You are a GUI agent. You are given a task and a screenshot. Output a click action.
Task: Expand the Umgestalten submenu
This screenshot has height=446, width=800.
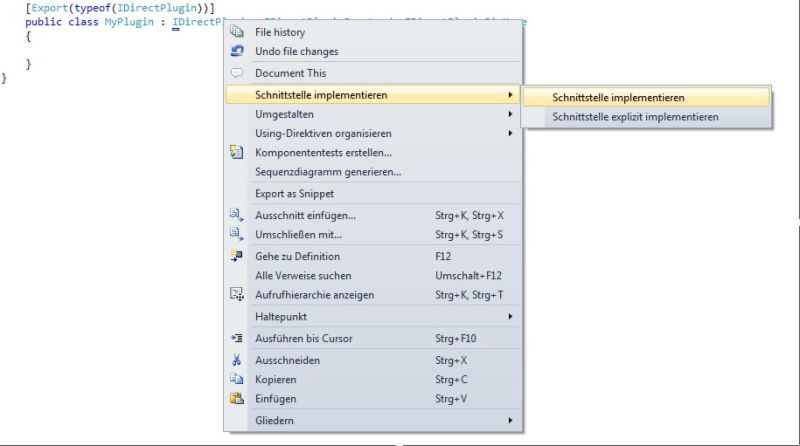373,114
